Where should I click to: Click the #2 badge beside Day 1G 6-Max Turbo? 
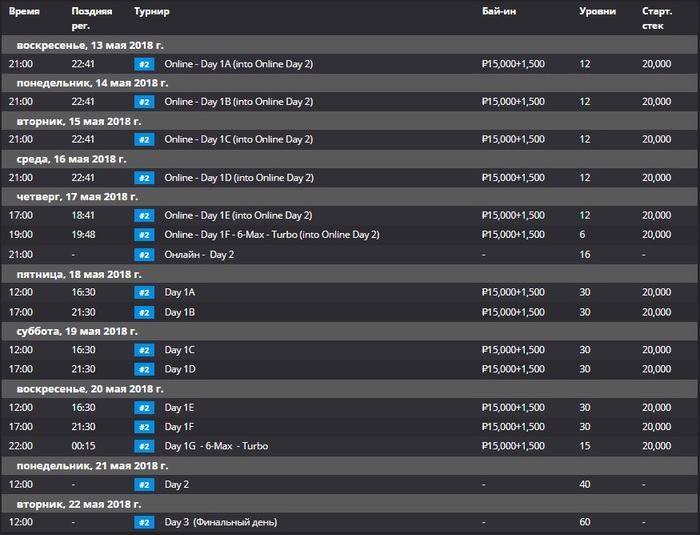pos(144,445)
